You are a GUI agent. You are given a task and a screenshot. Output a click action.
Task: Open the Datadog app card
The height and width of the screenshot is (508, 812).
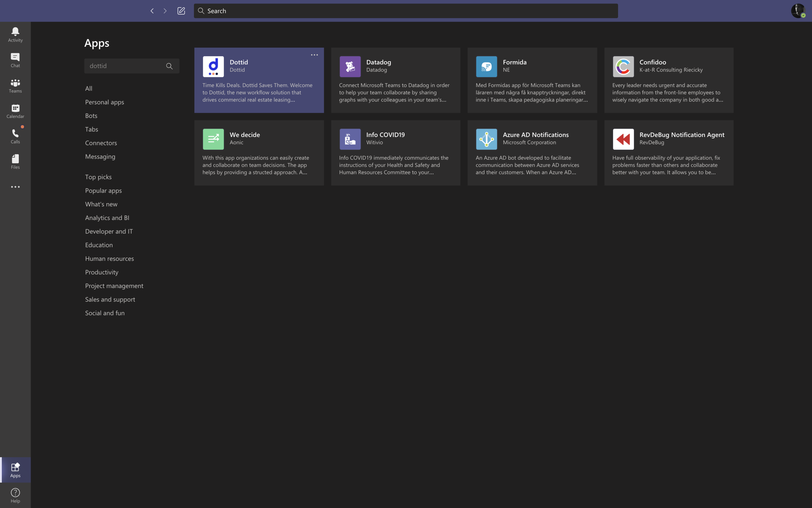tap(395, 80)
